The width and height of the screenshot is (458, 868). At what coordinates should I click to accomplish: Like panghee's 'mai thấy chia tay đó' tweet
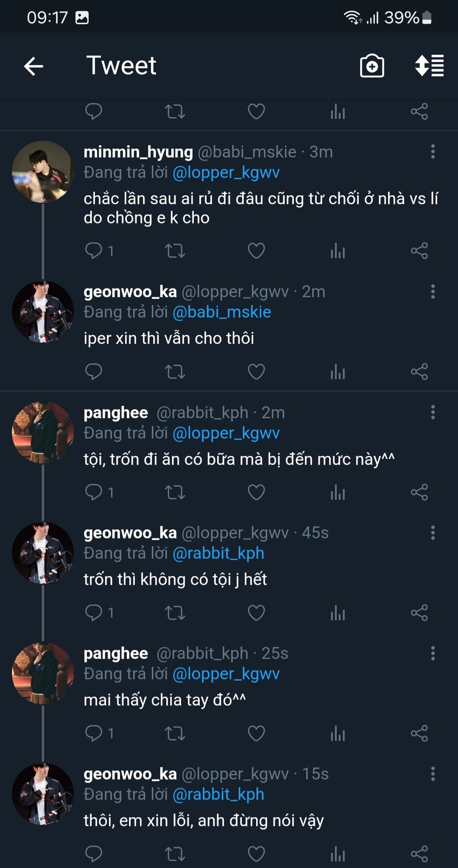256,733
